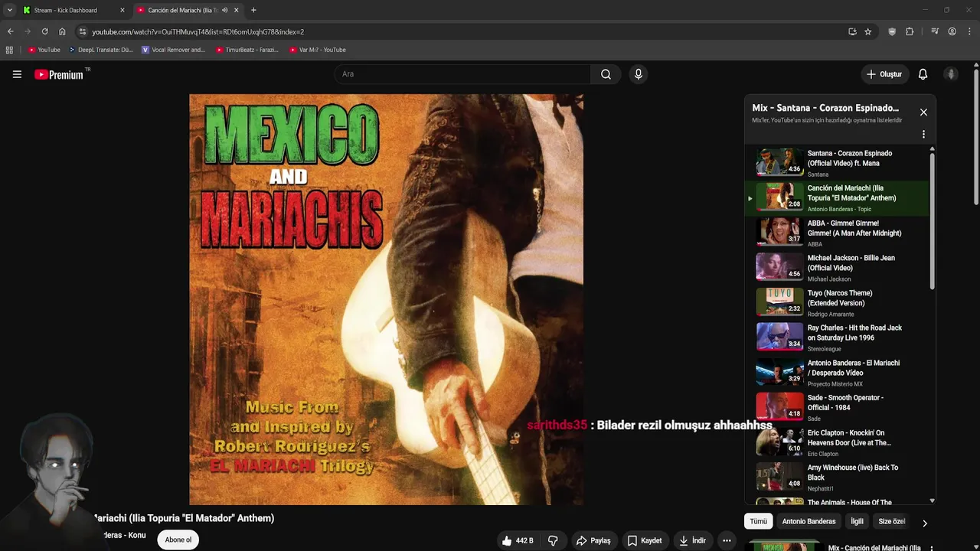
Task: Open the Vocal Remover bookmark
Action: click(173, 50)
